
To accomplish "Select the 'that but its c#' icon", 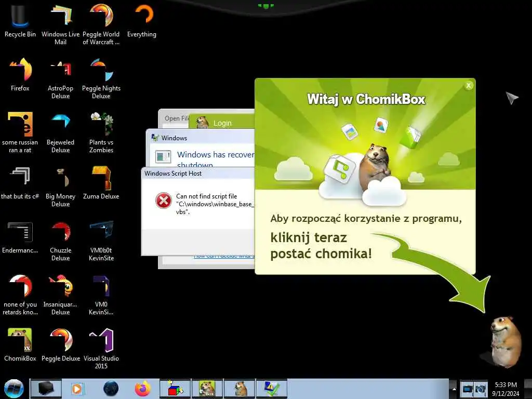I will tap(20, 182).
